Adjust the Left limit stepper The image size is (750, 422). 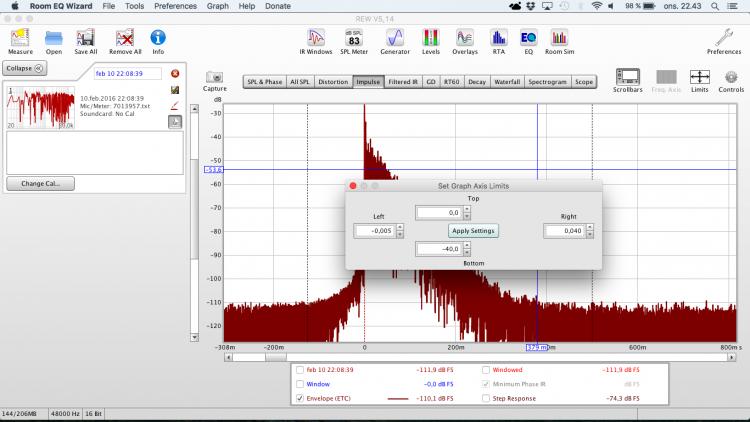tap(400, 231)
